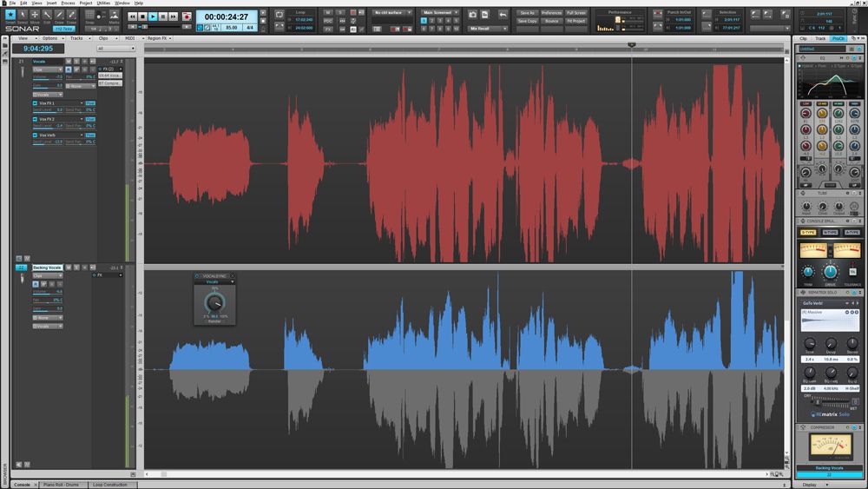Screen dimensions: 868x489
Task: Open VocalSync guide track Vocals dropdown
Action: tap(214, 282)
